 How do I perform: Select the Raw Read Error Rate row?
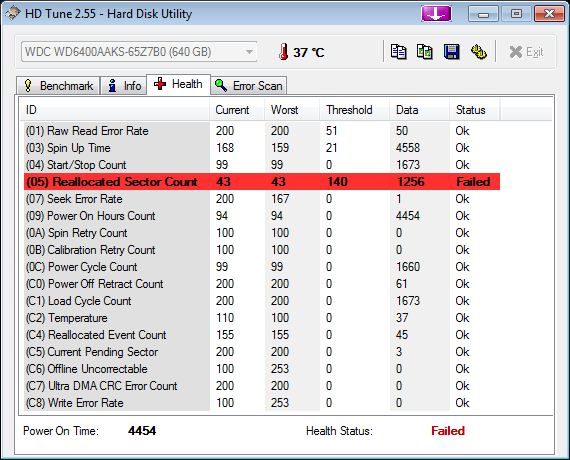pos(262,131)
